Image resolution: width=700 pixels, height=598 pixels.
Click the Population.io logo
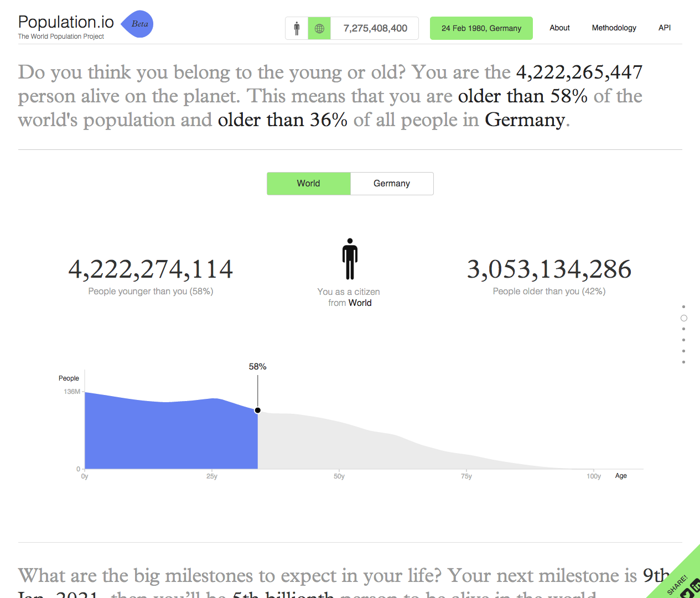[66, 23]
